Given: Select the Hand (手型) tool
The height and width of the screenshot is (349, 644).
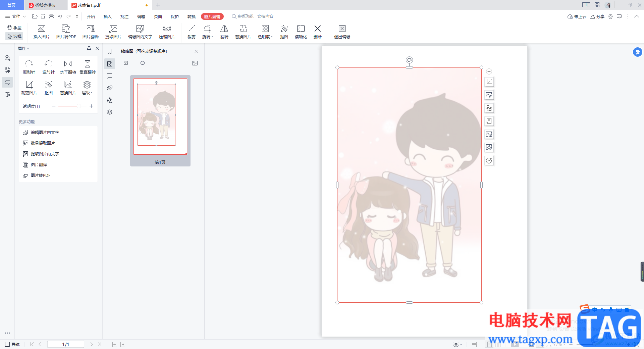Looking at the screenshot, I should (x=14, y=28).
